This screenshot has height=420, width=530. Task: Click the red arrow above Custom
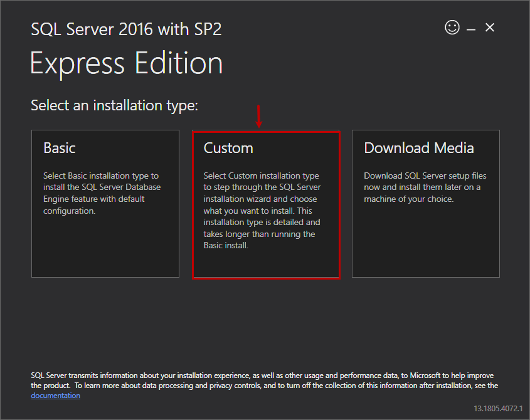tap(259, 115)
